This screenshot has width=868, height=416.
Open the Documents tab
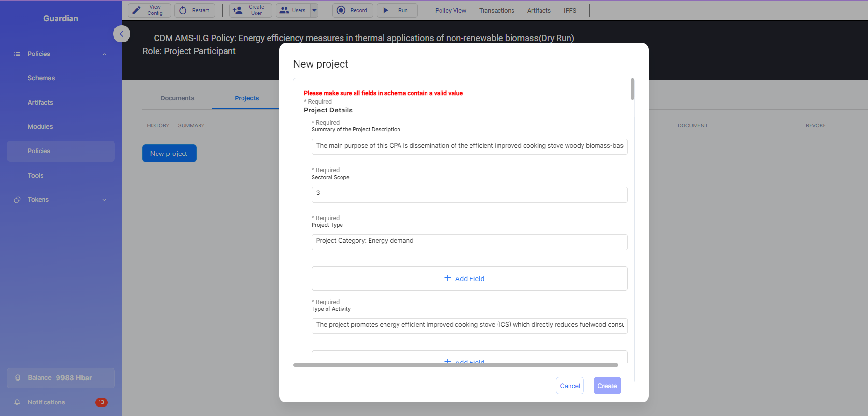(177, 98)
